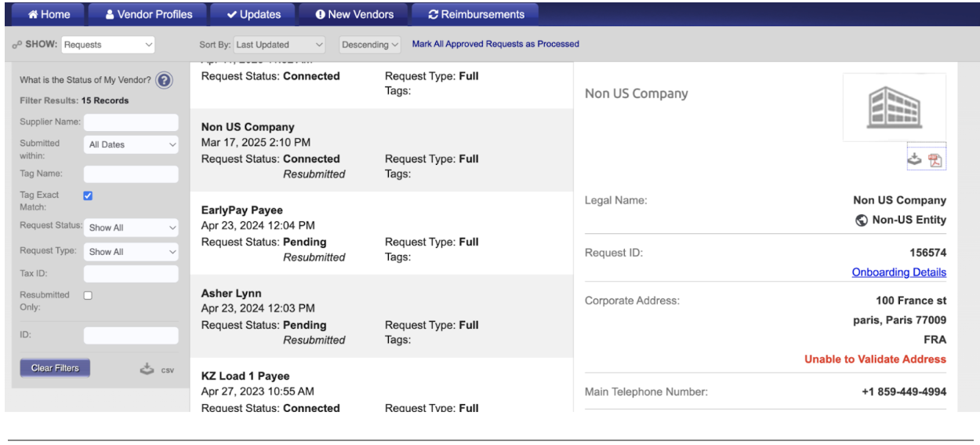Open the Onboarding Details link
This screenshot has height=445, width=980.
pos(898,272)
